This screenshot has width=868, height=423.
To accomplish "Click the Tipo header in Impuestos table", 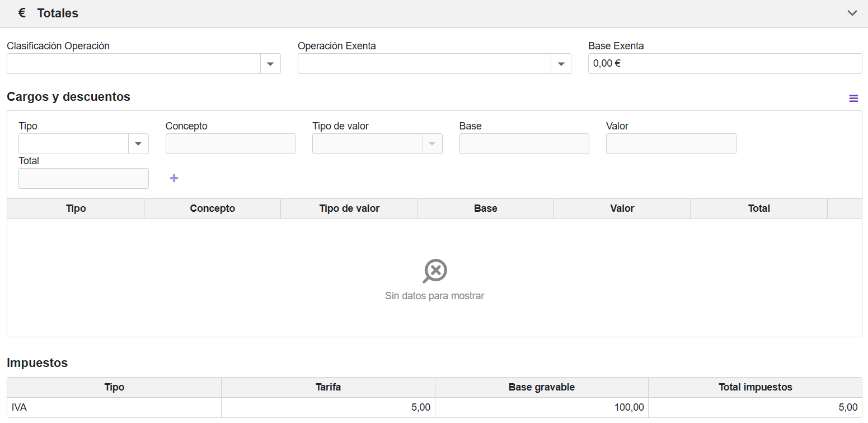I will click(x=114, y=387).
